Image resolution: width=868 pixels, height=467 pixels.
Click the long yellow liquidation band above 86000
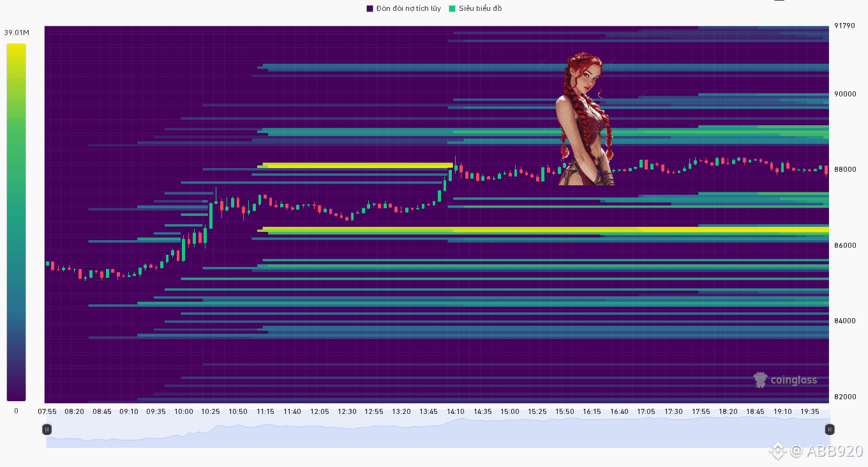(x=544, y=229)
